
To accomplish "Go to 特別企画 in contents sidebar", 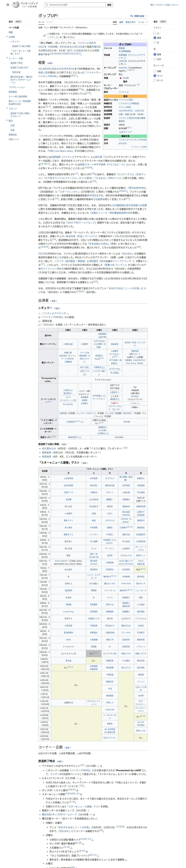I will (x=16, y=72).
